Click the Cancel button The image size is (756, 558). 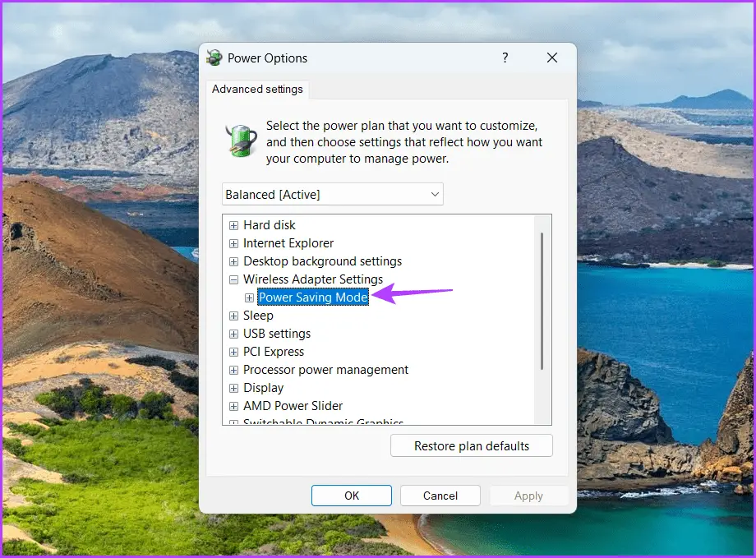click(440, 496)
